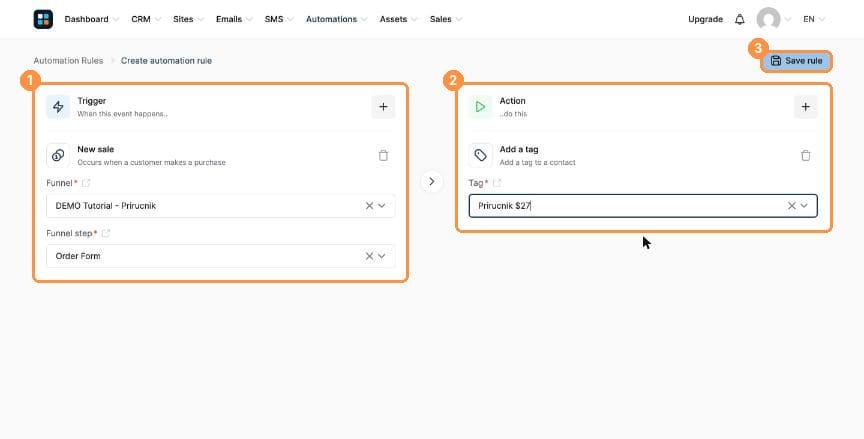Screen dimensions: 864x439
Task: Click the Add a tag title text
Action: point(519,149)
